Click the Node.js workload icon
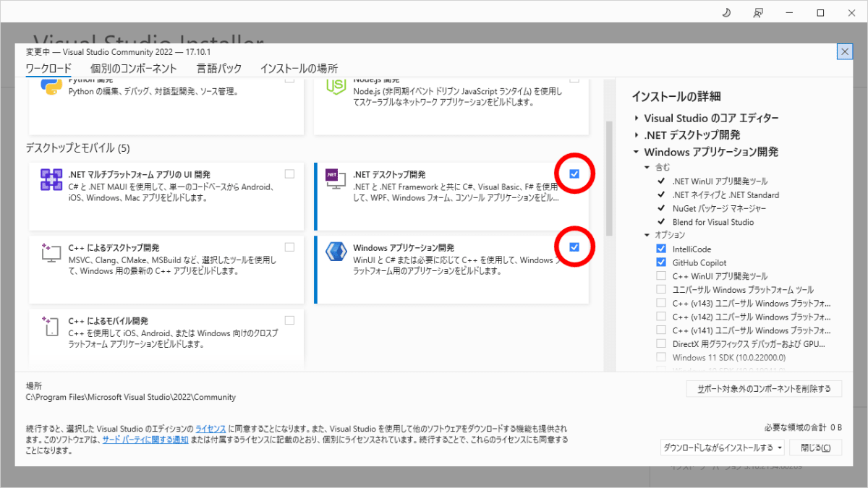The width and height of the screenshot is (868, 488). click(336, 87)
